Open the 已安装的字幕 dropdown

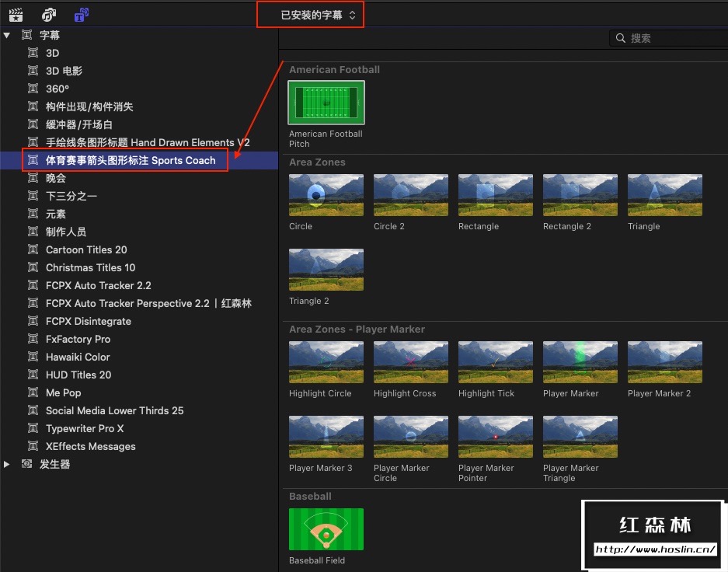click(x=318, y=16)
